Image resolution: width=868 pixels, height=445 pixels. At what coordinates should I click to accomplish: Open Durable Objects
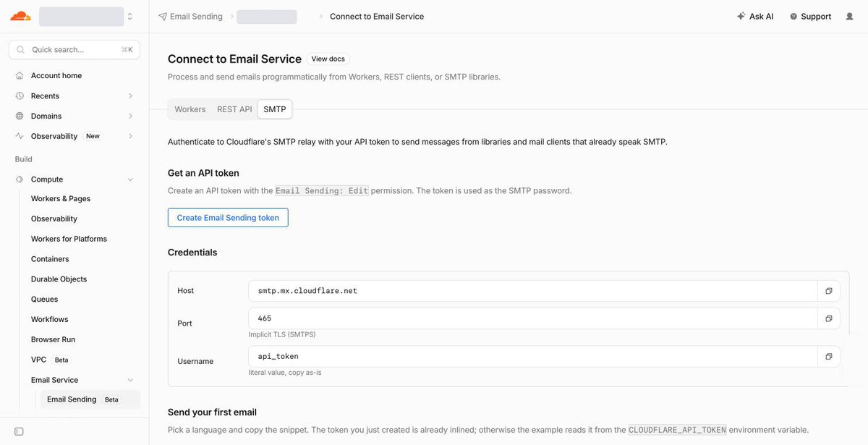[x=59, y=279]
